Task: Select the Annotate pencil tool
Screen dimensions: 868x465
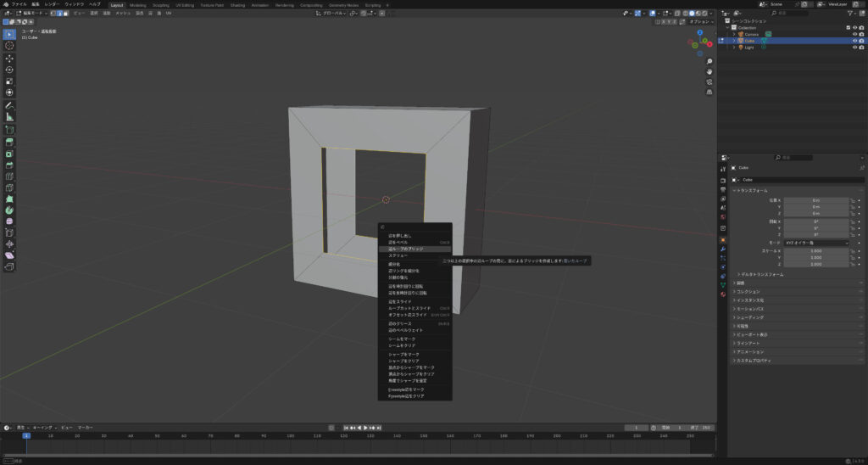Action: (9, 105)
